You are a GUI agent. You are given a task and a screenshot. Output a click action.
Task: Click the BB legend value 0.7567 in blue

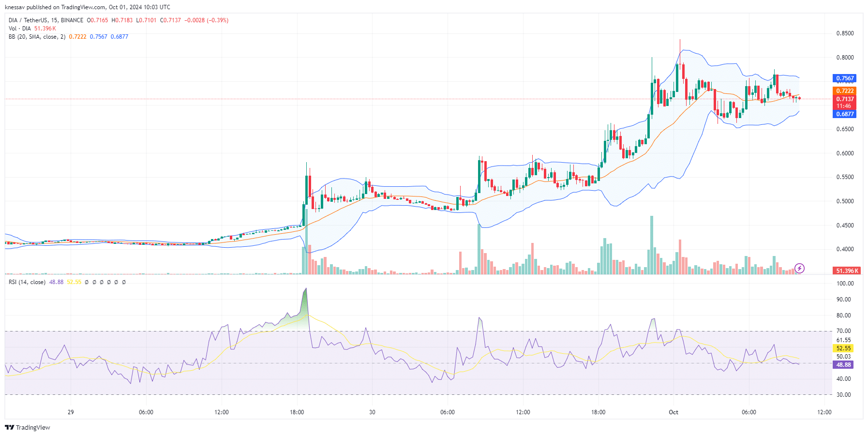(x=99, y=37)
